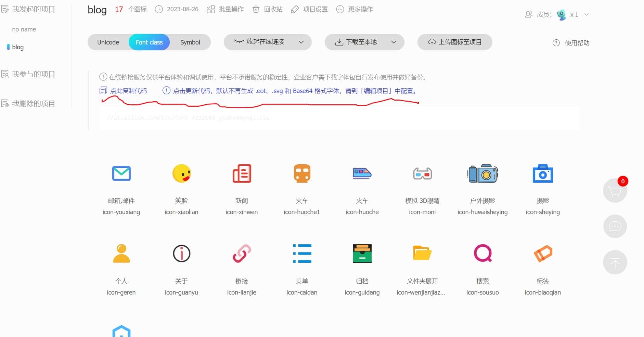
Task: Select the pink chain link icon-lianjie icon
Action: 242,254
